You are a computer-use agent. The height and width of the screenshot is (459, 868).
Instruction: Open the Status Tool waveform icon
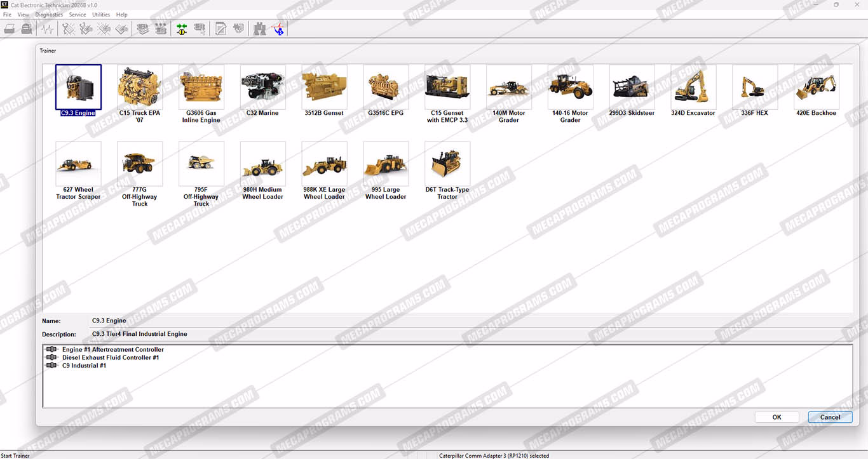pos(47,29)
